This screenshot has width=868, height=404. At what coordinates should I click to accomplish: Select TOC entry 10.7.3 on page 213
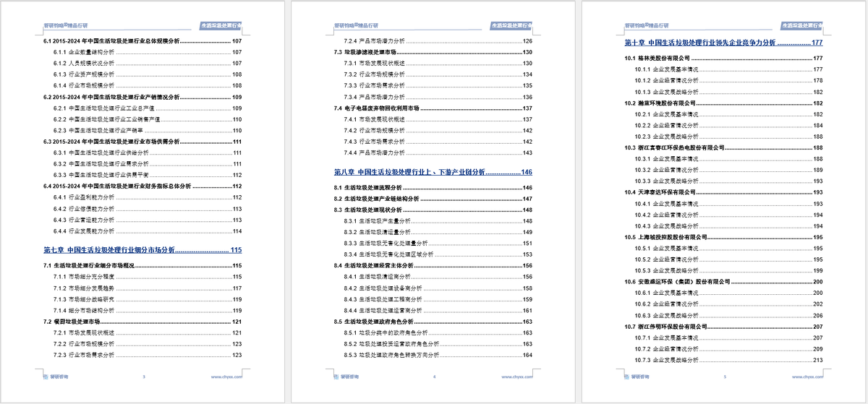(729, 360)
